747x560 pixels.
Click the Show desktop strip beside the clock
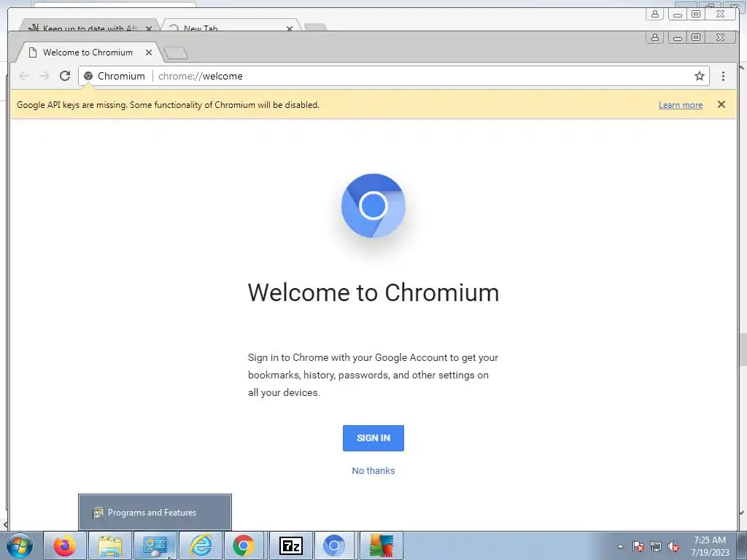tap(743, 545)
